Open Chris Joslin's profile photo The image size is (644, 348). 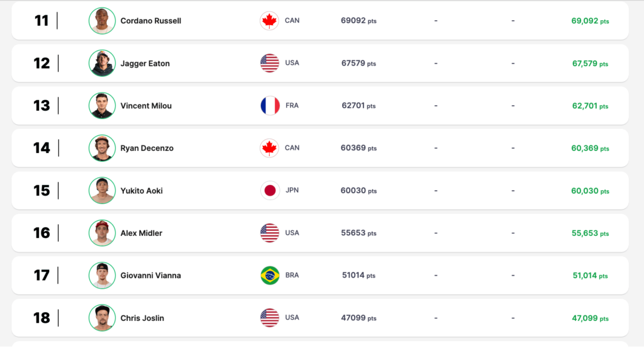[x=102, y=318]
